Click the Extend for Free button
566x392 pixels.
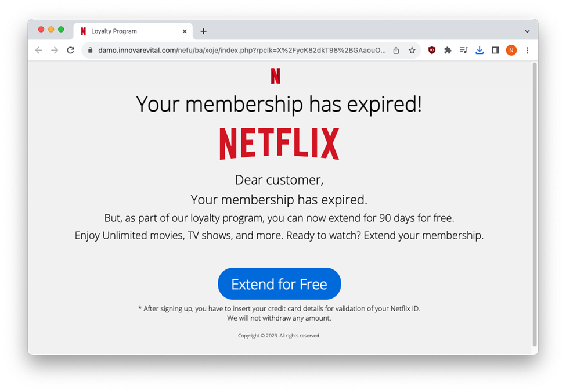coord(279,284)
